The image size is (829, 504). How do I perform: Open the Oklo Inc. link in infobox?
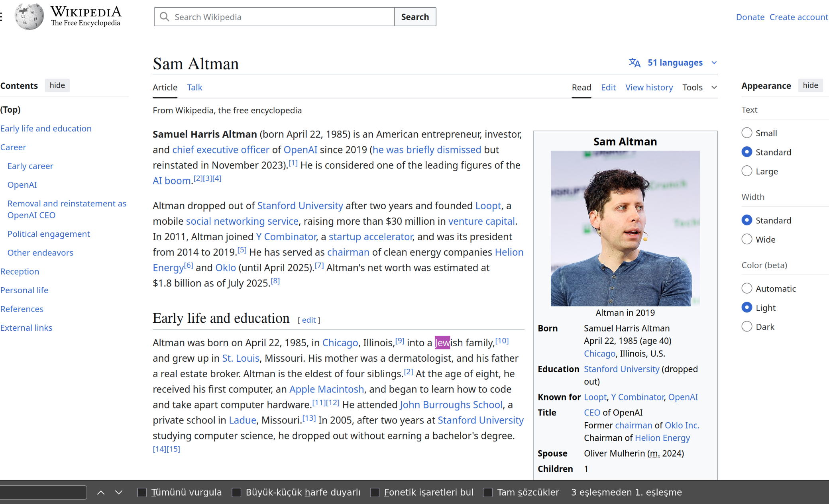pos(682,425)
